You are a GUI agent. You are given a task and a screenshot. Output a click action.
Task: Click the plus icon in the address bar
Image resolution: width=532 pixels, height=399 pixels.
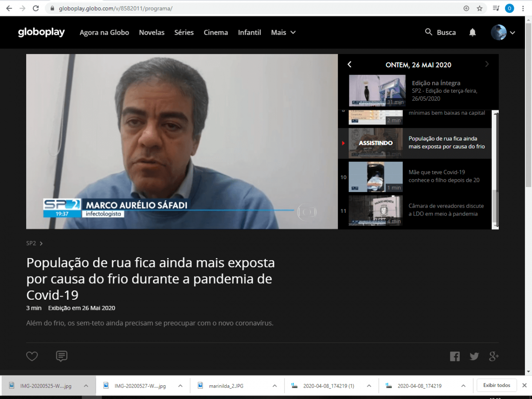tap(466, 8)
